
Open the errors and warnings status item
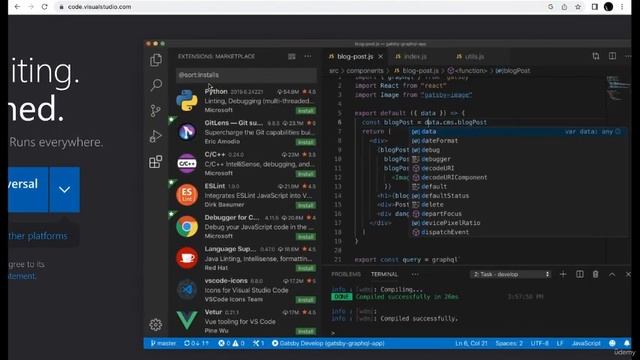pos(231,343)
